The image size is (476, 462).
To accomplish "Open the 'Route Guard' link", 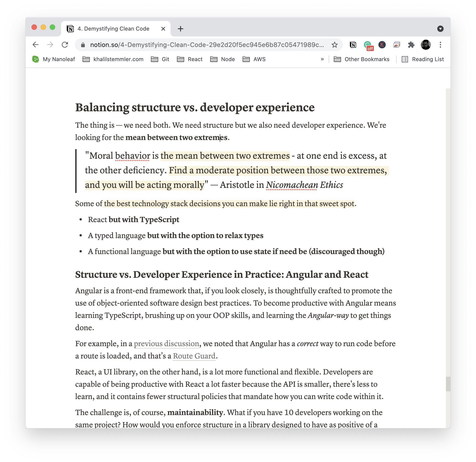I will click(x=194, y=356).
